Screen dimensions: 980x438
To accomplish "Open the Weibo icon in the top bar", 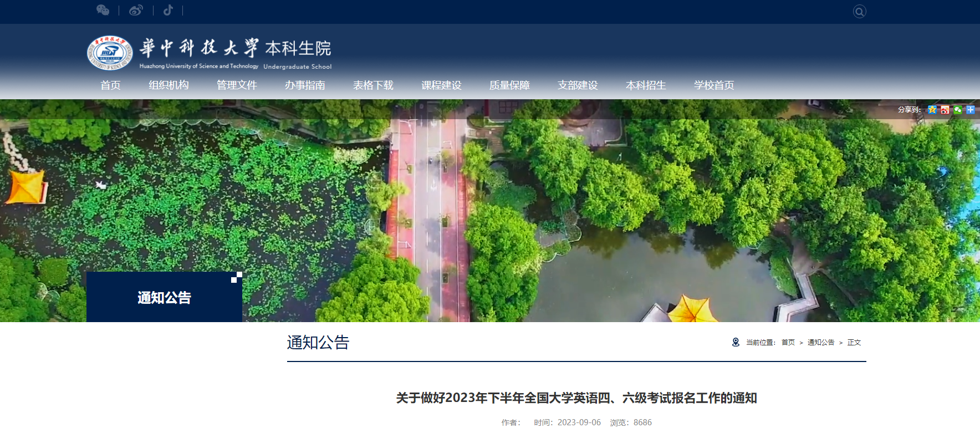I will [136, 10].
